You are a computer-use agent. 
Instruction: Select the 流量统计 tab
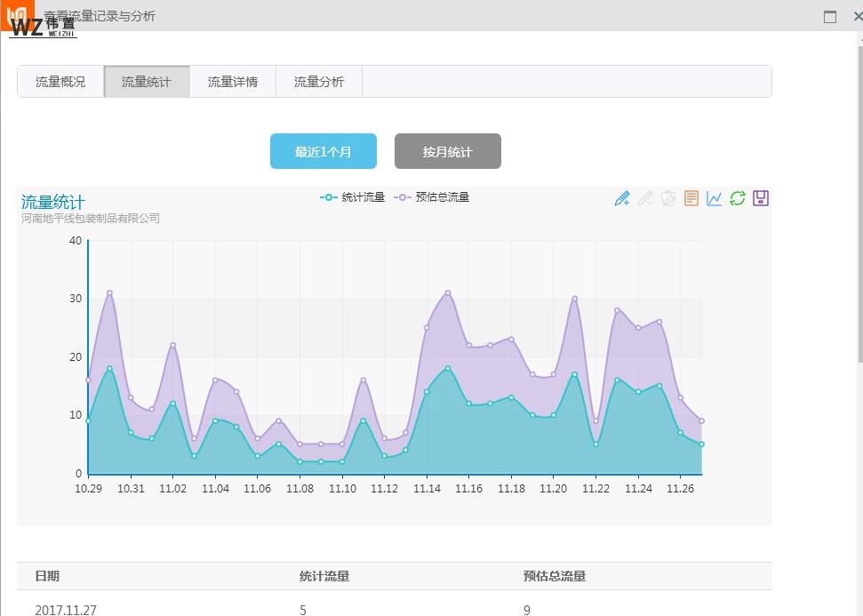point(147,82)
